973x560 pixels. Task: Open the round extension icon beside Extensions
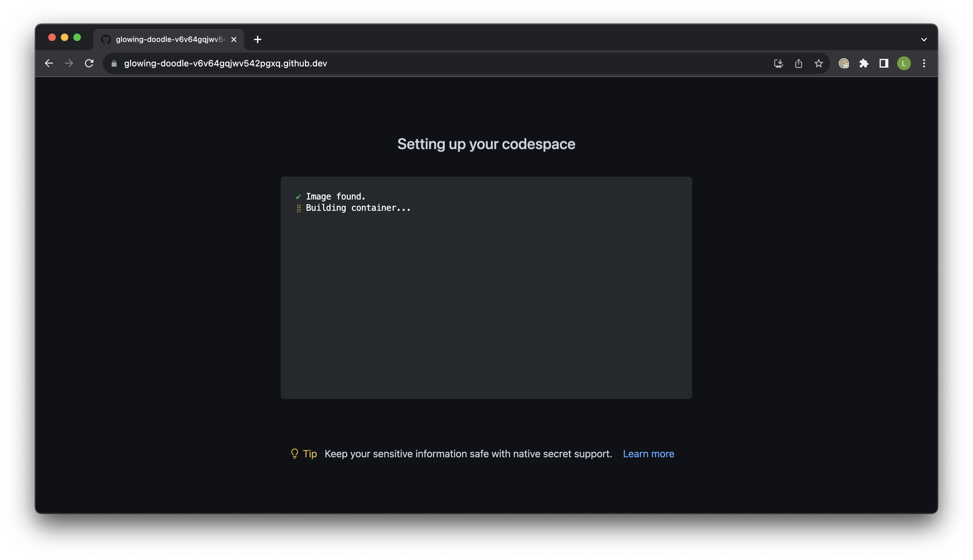pos(844,64)
